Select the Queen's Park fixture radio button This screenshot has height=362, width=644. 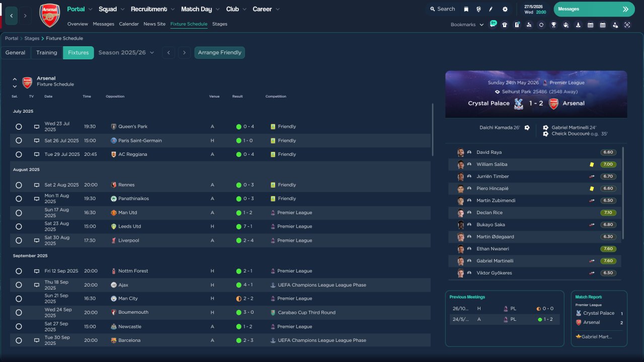(19, 127)
